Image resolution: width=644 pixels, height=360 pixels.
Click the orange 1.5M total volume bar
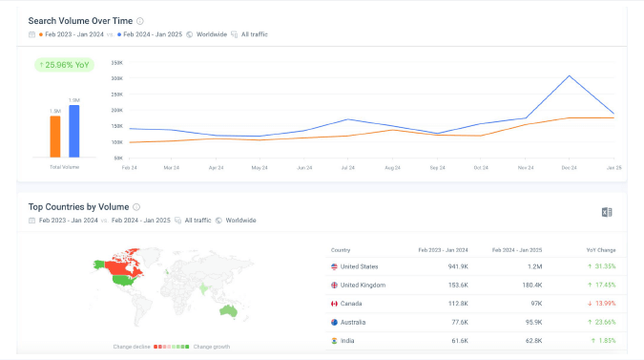(x=55, y=137)
